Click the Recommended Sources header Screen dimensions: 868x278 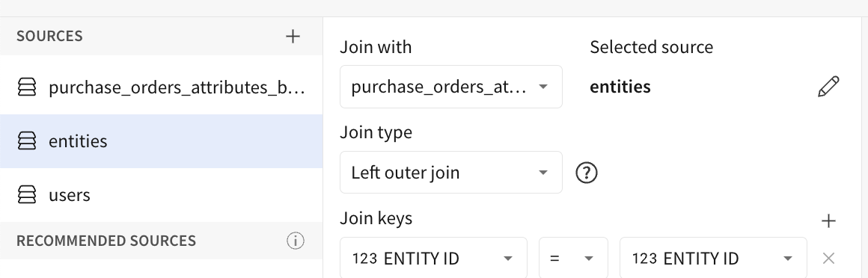tap(106, 241)
